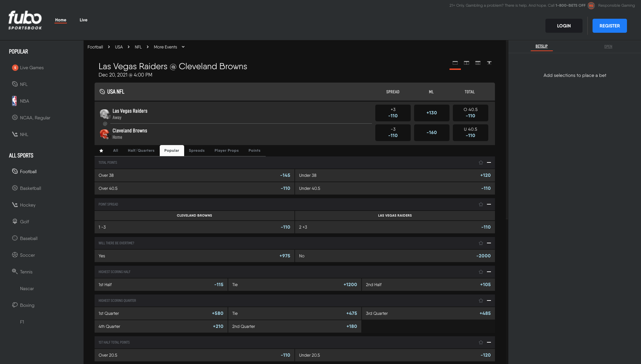Collapse the Highest Scoring Quarter section
Image resolution: width=641 pixels, height=364 pixels.
pos(489,300)
